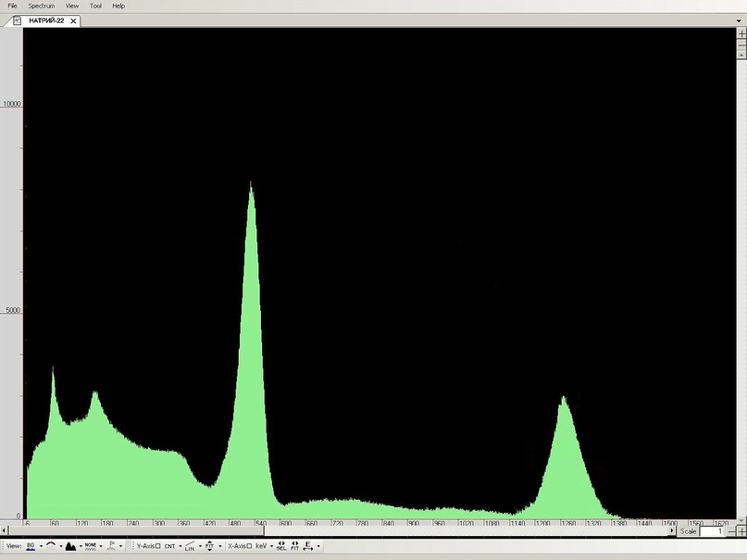Click the Scale value input field
This screenshot has width=747, height=560.
coord(711,531)
